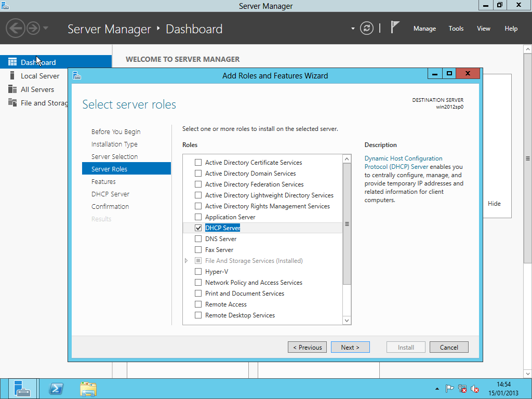Image resolution: width=532 pixels, height=399 pixels.
Task: Open the Manage menu
Action: pos(424,29)
